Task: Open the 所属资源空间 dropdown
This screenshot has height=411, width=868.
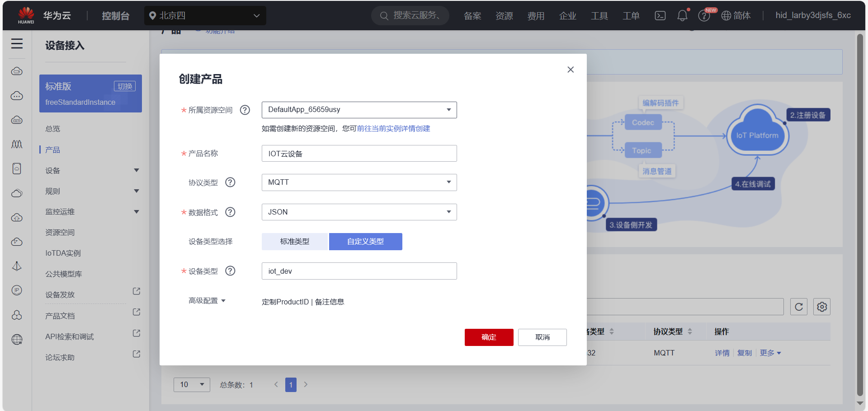Action: tap(359, 110)
